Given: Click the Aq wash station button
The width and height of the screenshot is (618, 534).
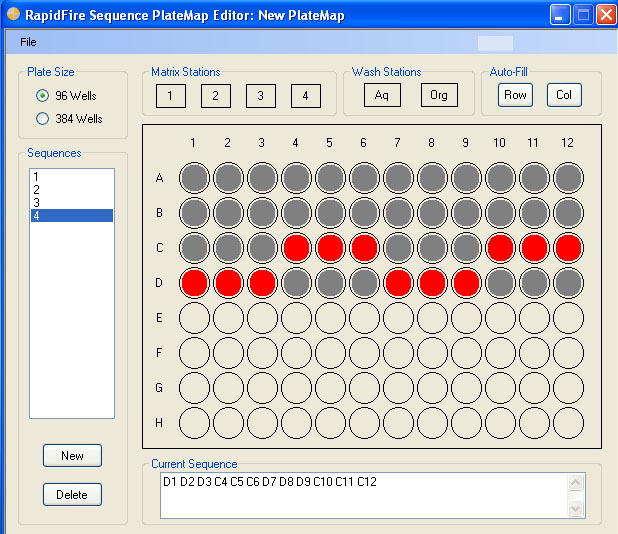Looking at the screenshot, I should (x=382, y=95).
